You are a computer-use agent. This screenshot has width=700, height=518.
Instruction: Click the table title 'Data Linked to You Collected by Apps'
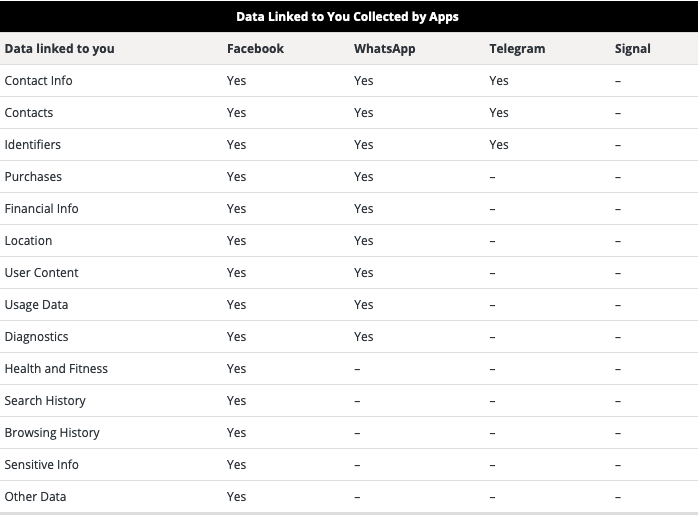click(347, 17)
